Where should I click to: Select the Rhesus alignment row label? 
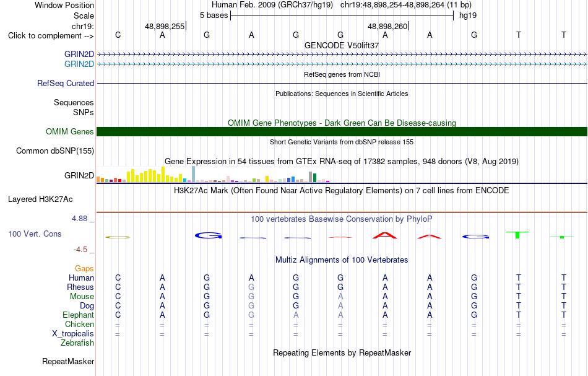[80, 287]
